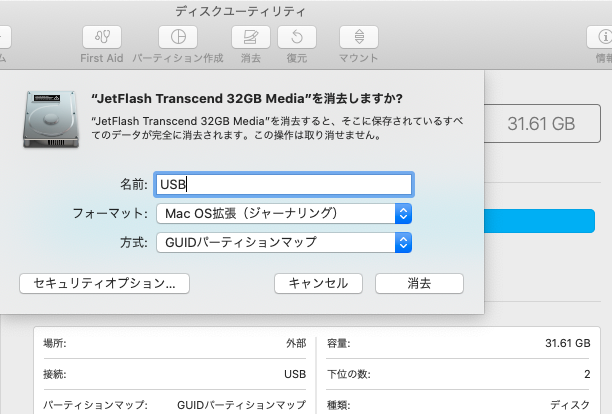Click the ディスク value in the 種類 row

click(x=570, y=405)
